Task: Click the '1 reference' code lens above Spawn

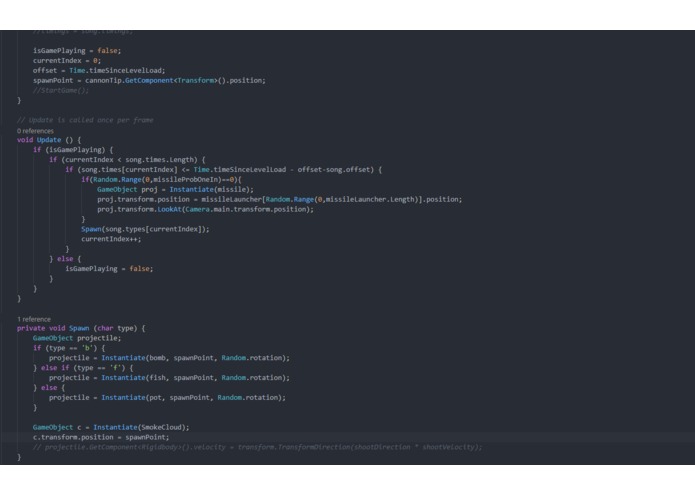Action: point(34,319)
